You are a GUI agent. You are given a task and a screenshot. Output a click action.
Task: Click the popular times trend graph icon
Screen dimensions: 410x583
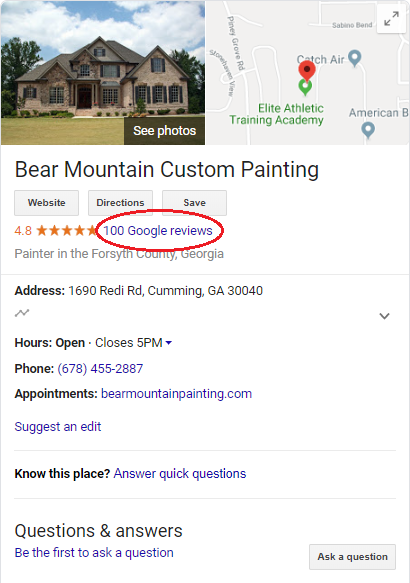22,313
